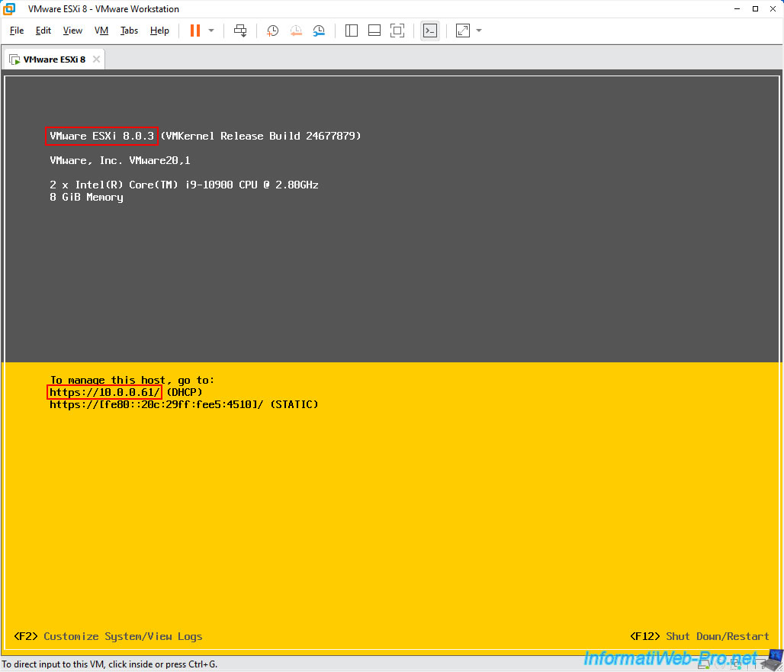Select the VMware ESXi 8 tab
Screen dimensions: 784x672
tap(53, 59)
